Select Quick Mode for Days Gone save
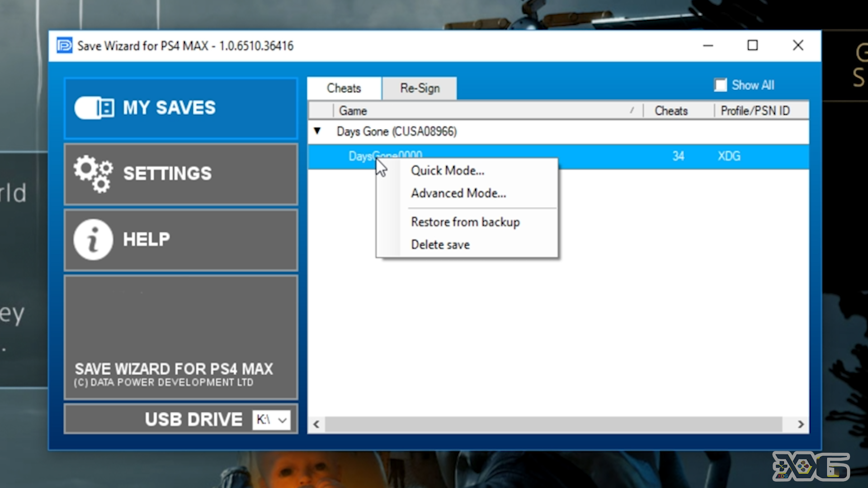The width and height of the screenshot is (868, 488). pyautogui.click(x=447, y=170)
